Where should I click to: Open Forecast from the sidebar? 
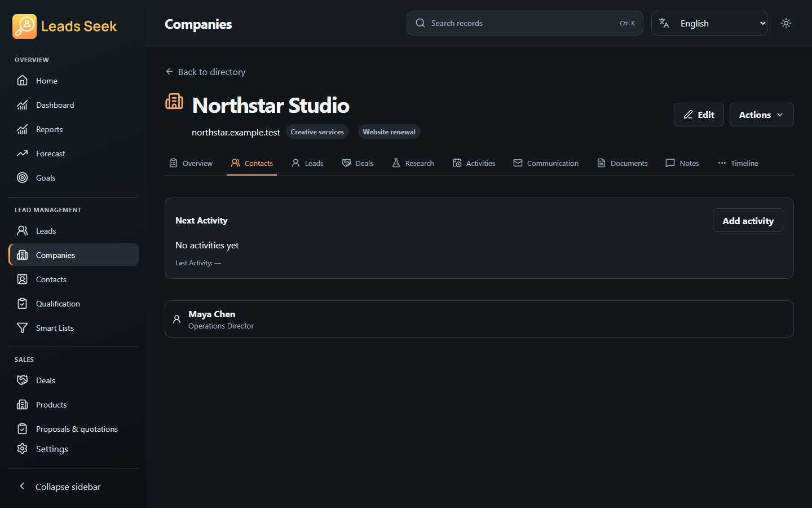click(73, 154)
